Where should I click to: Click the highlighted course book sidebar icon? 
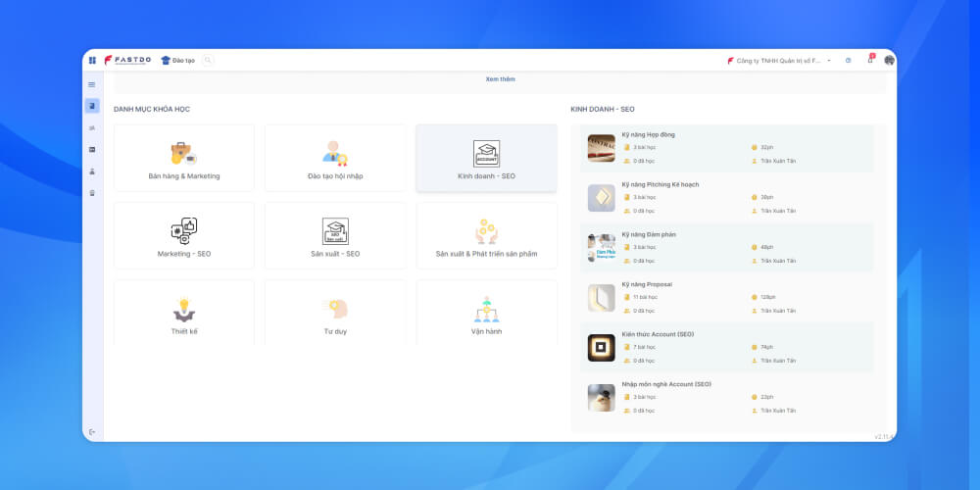point(92,106)
